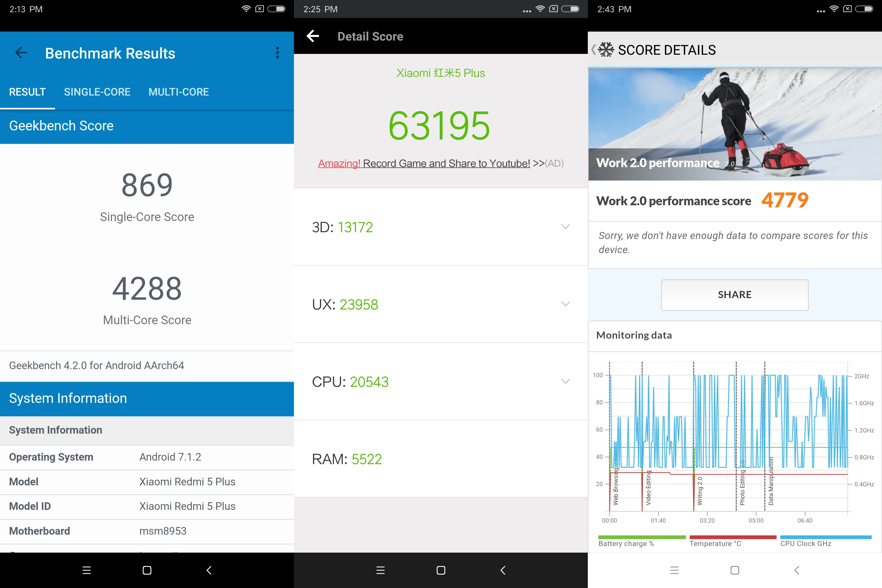Tap the PCMark snowflake logo icon
Viewport: 882px width, 588px height.
tap(606, 50)
